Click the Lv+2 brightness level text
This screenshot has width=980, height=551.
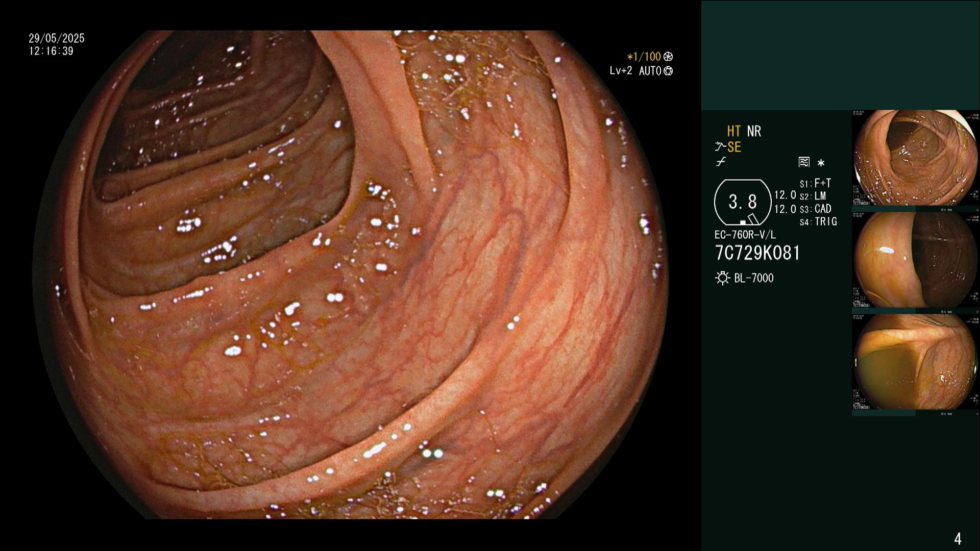(621, 71)
